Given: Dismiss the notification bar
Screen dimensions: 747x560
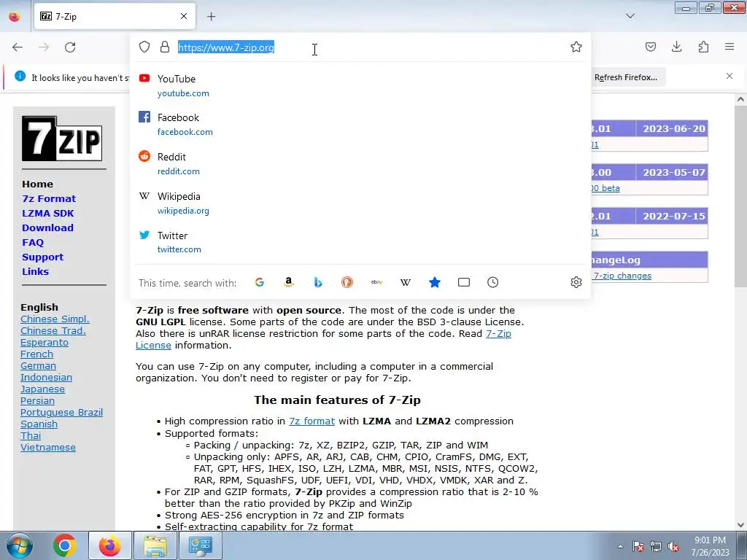Looking at the screenshot, I should [x=729, y=76].
